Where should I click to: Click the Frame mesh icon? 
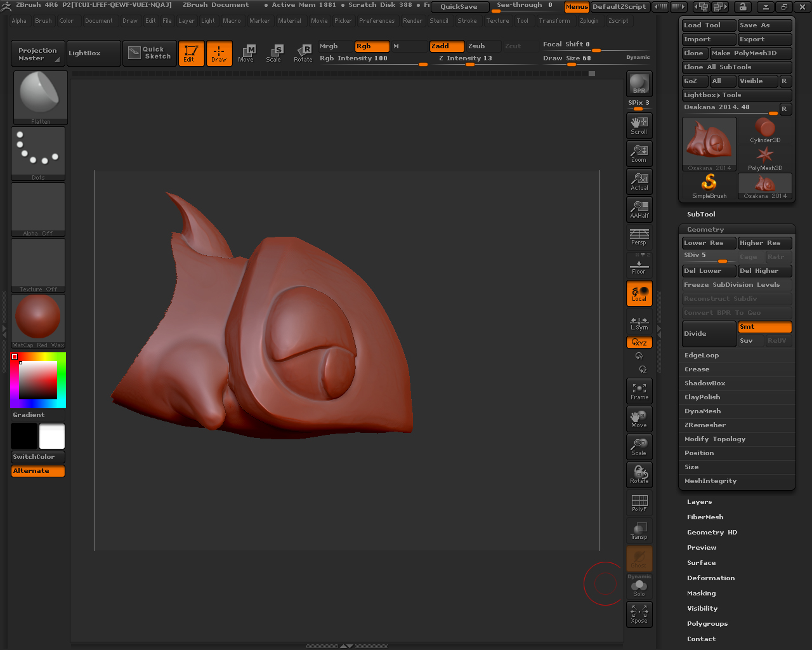(639, 391)
